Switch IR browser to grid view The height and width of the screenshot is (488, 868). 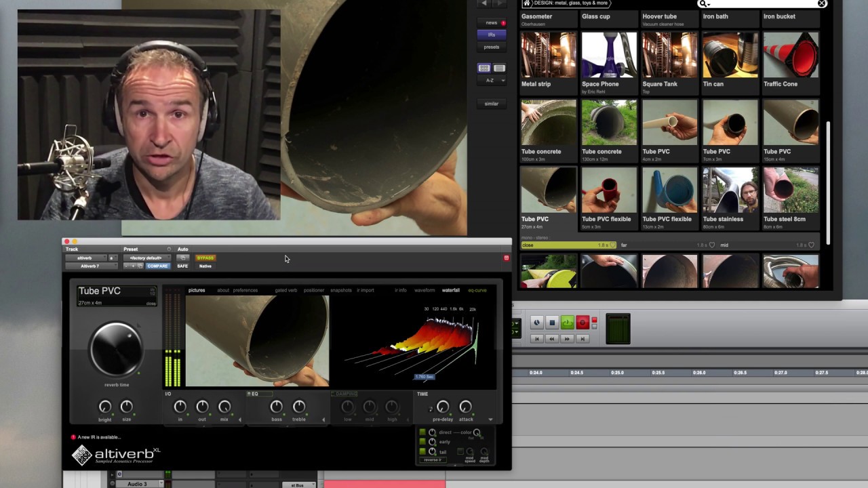484,68
